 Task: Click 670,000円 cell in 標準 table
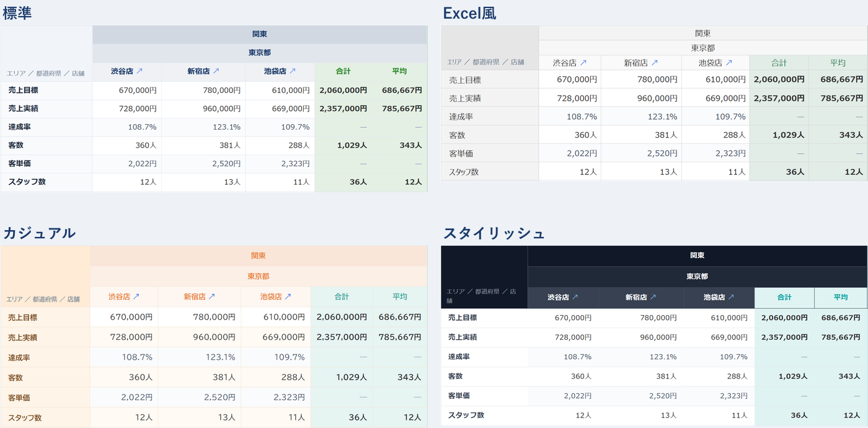127,90
